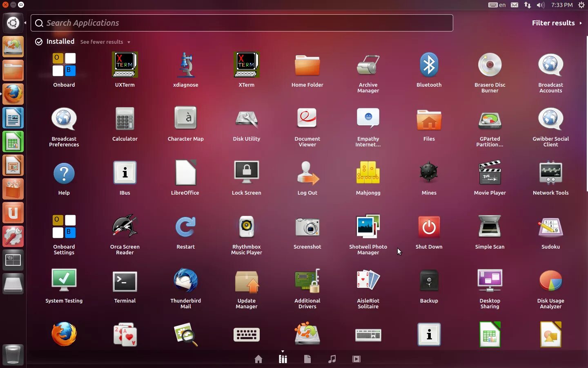
Task: Open the clock showing 7:33 PM
Action: click(x=562, y=5)
